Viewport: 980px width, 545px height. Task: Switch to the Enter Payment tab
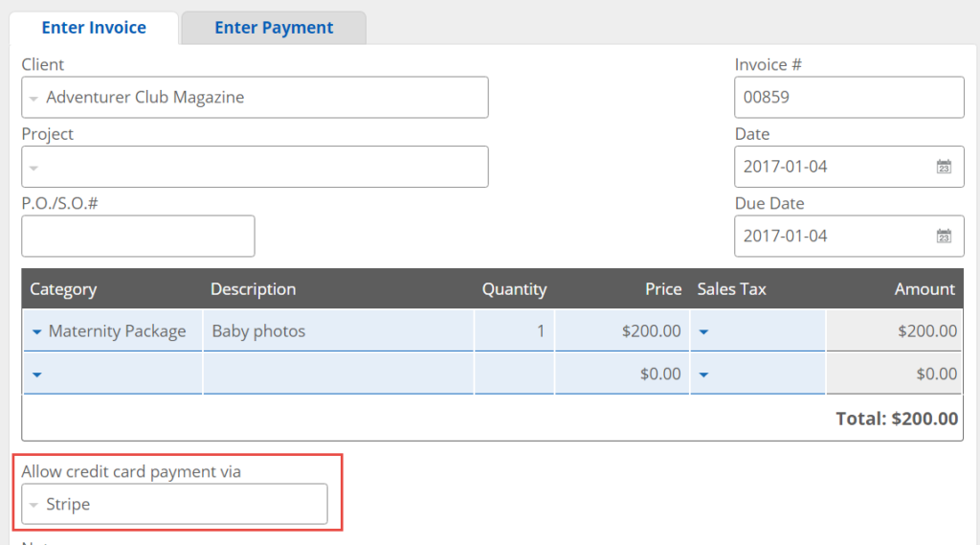(x=274, y=28)
